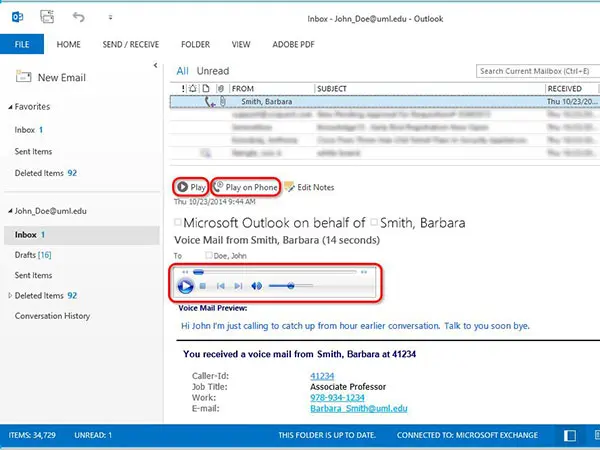
Task: Start playback with the round play button
Action: 185,286
